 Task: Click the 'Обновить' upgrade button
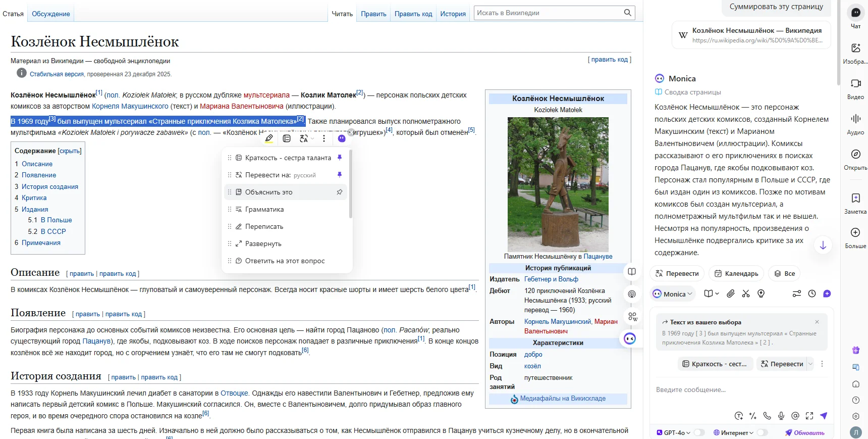point(804,432)
